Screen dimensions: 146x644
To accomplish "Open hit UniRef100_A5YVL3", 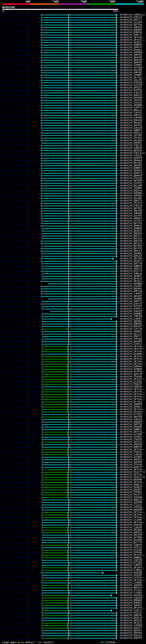I will click(131, 20).
